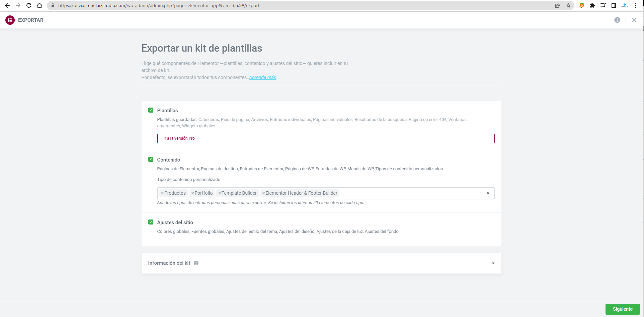Click the padlock site info icon
Viewport: 644px width, 317px height.
point(53,5)
